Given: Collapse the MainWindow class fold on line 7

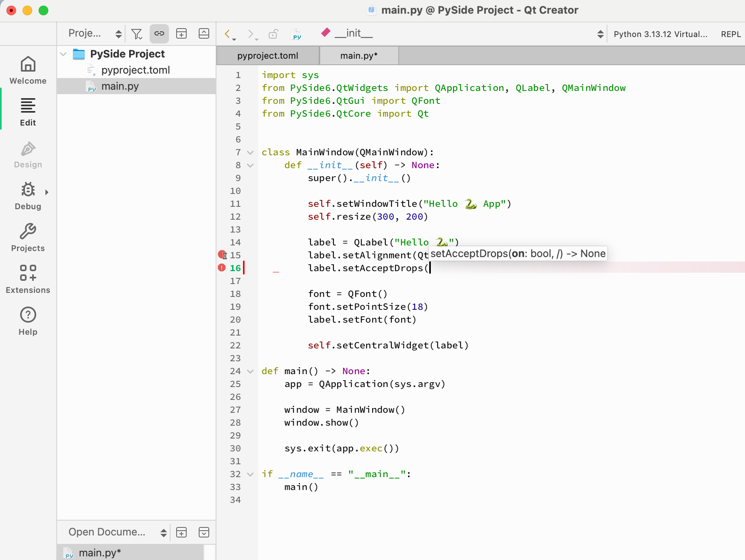Looking at the screenshot, I should click(250, 152).
